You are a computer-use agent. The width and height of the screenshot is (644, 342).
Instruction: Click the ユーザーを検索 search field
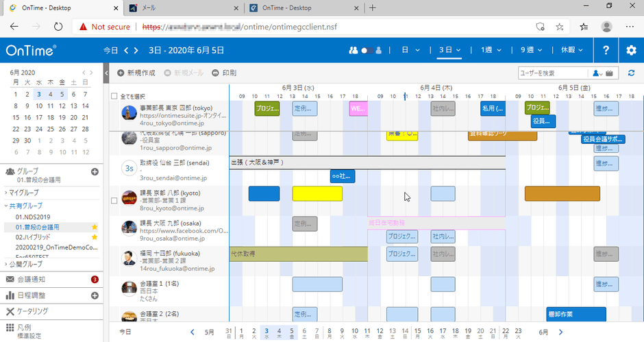pos(552,73)
